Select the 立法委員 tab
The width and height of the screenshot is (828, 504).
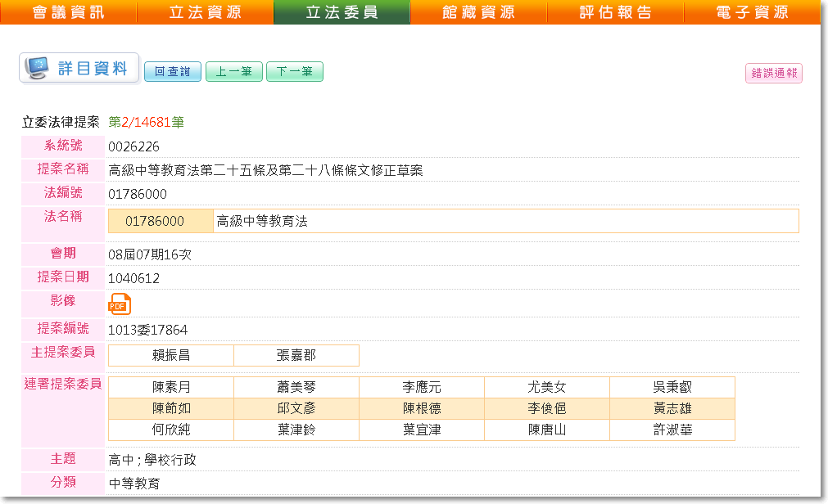tap(342, 12)
